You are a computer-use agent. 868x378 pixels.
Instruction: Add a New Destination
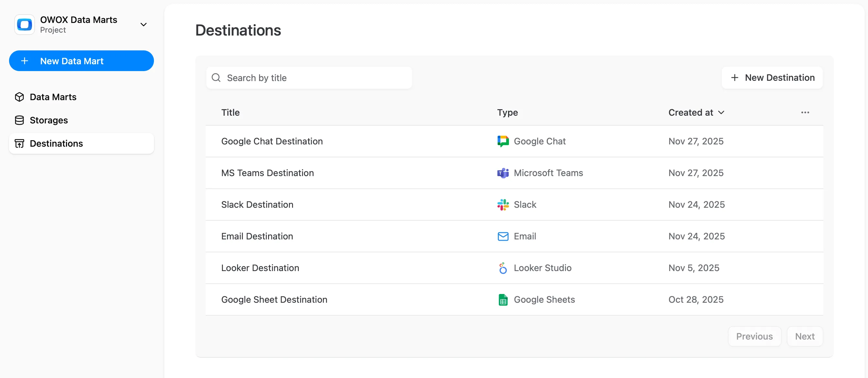(772, 78)
